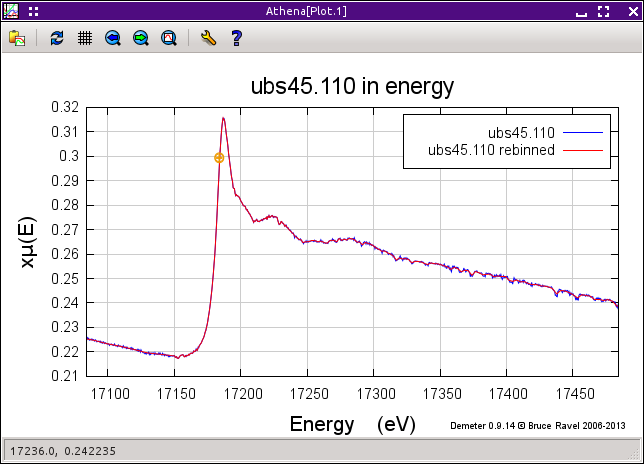Click the 'Athena[Plot.1]' window title
Screen dimensions: 644x464
pyautogui.click(x=306, y=11)
